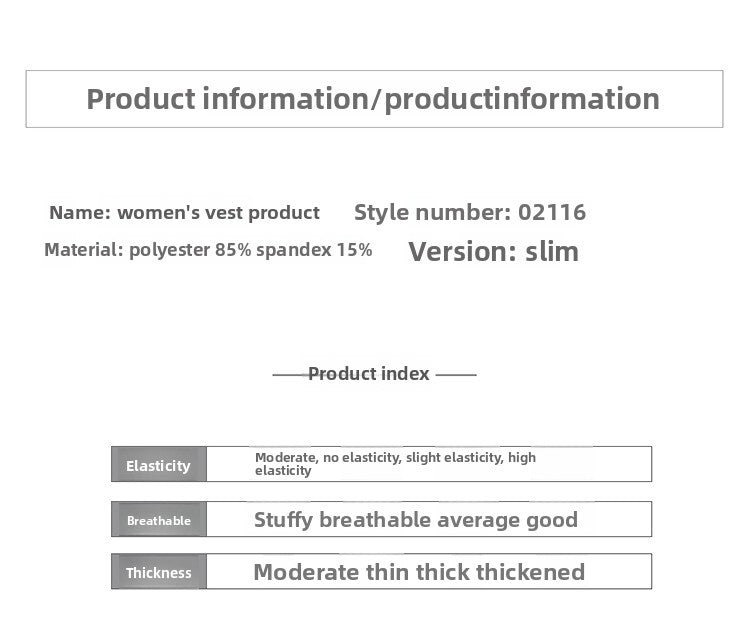This screenshot has height=629, width=750.
Task: Click the Version: slim text
Action: click(493, 252)
